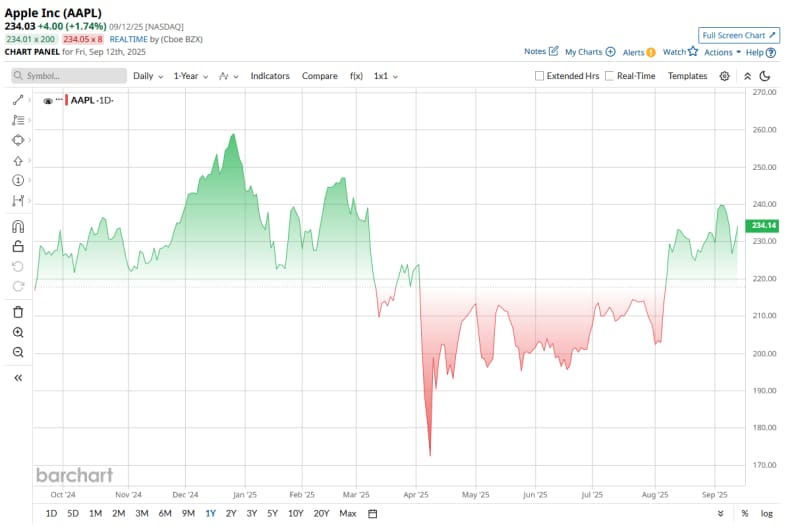Screen dimensions: 800x531
Task: Click the Full Screen Chart button
Action: point(738,34)
